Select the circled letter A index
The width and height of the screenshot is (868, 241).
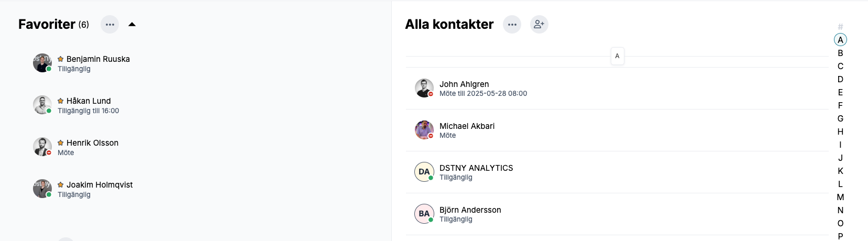click(x=840, y=40)
